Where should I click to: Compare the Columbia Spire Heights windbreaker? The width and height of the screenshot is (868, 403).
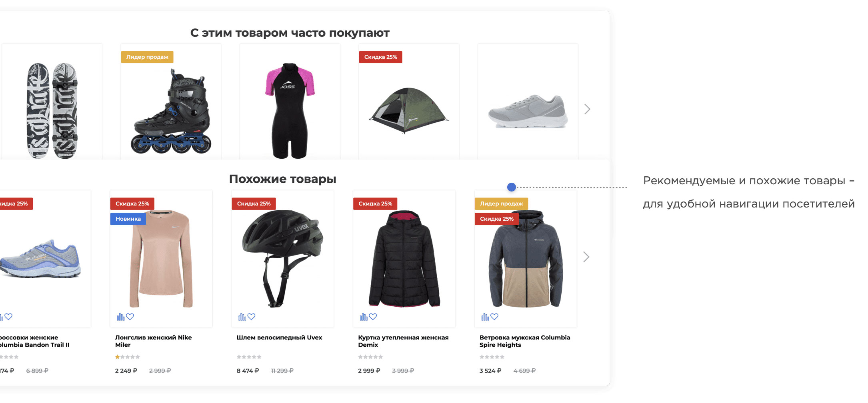click(485, 317)
